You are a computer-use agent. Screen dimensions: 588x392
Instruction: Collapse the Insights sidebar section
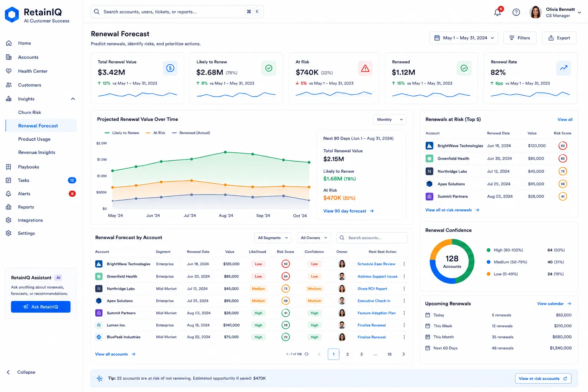point(73,99)
